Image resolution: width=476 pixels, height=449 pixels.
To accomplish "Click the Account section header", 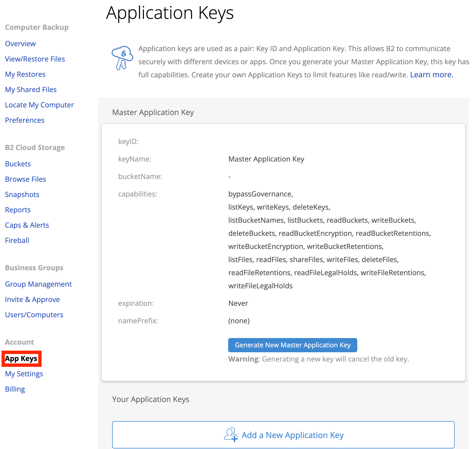I will [x=19, y=342].
